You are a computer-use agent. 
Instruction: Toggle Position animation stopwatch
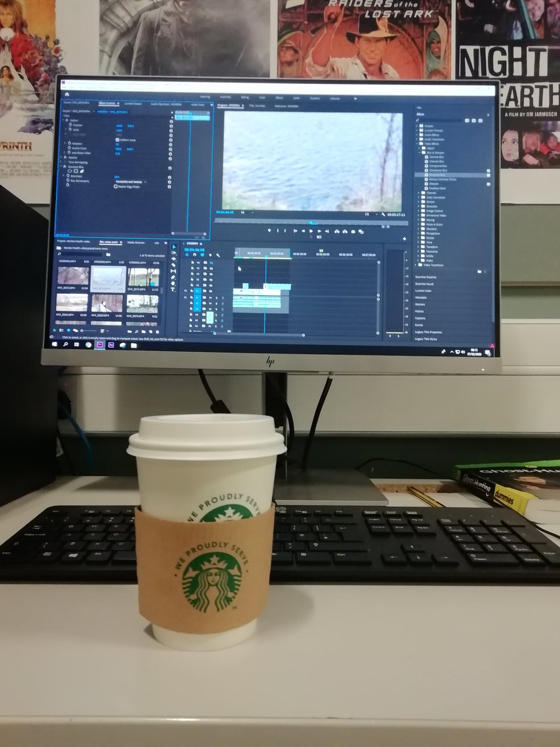[70, 125]
